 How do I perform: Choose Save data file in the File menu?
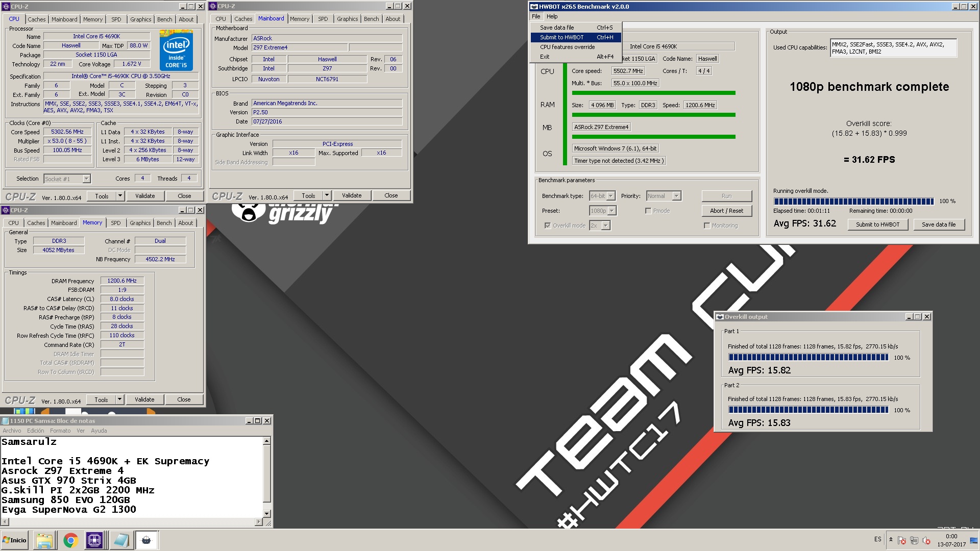tap(576, 28)
